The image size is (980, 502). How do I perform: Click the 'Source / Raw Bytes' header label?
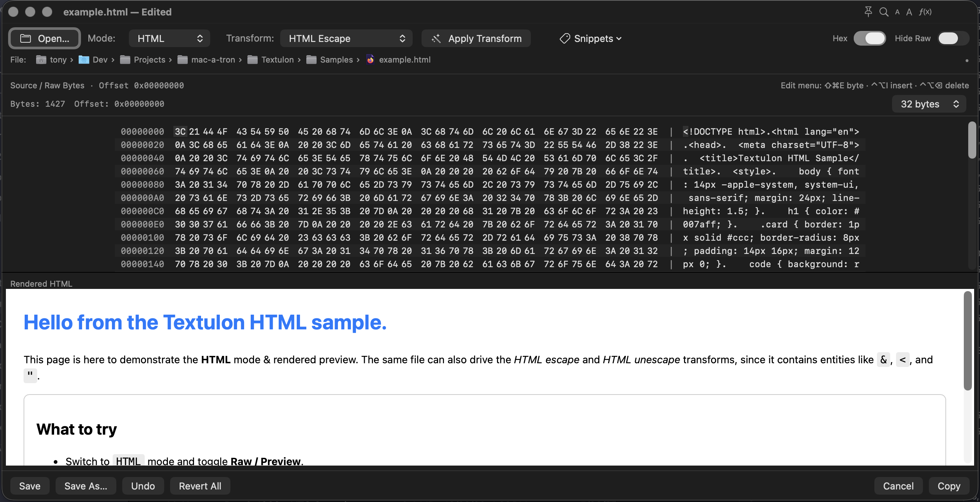coord(47,85)
